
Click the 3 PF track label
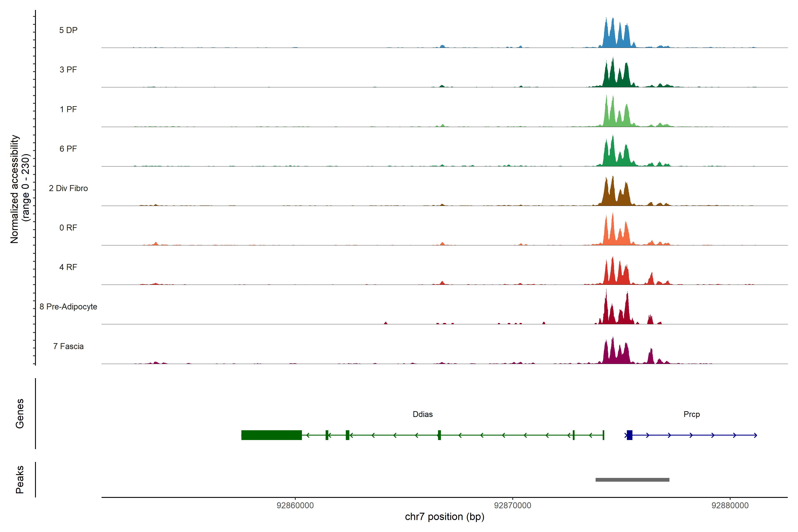pos(68,70)
